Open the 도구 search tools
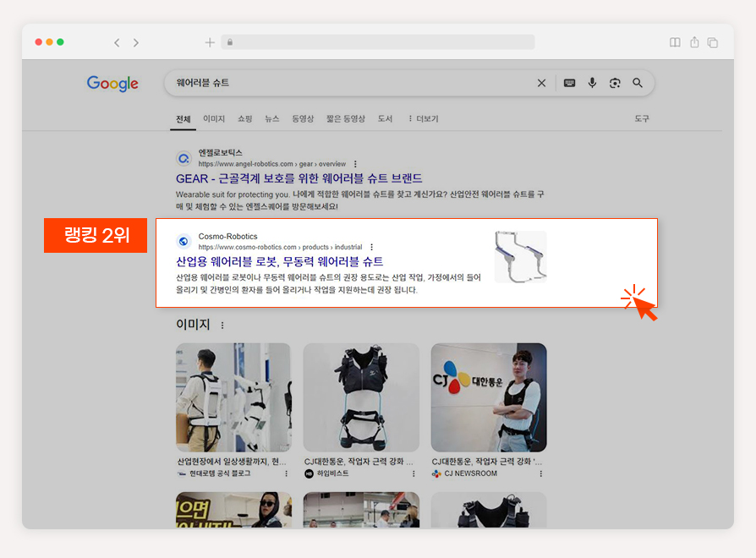Screen dimensions: 756x558 (642, 118)
